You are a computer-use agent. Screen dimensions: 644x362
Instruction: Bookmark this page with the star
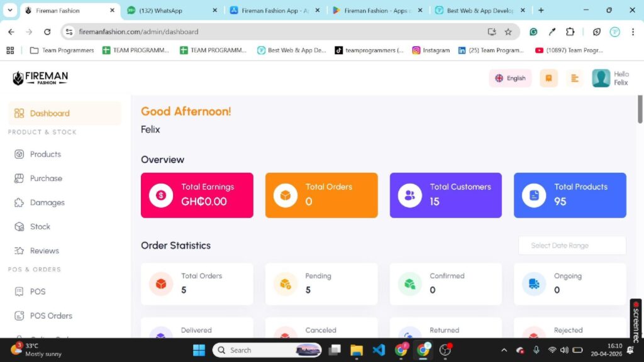(508, 31)
